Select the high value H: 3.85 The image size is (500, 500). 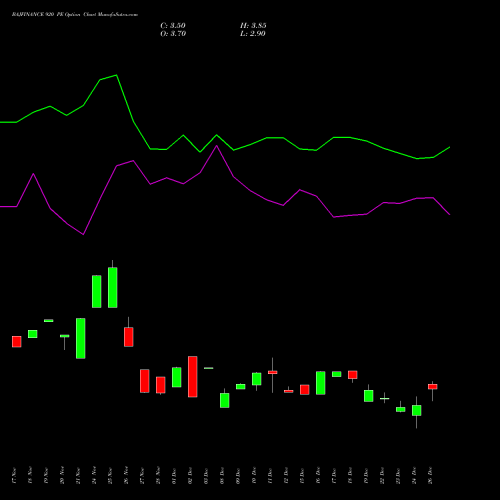tap(253, 26)
